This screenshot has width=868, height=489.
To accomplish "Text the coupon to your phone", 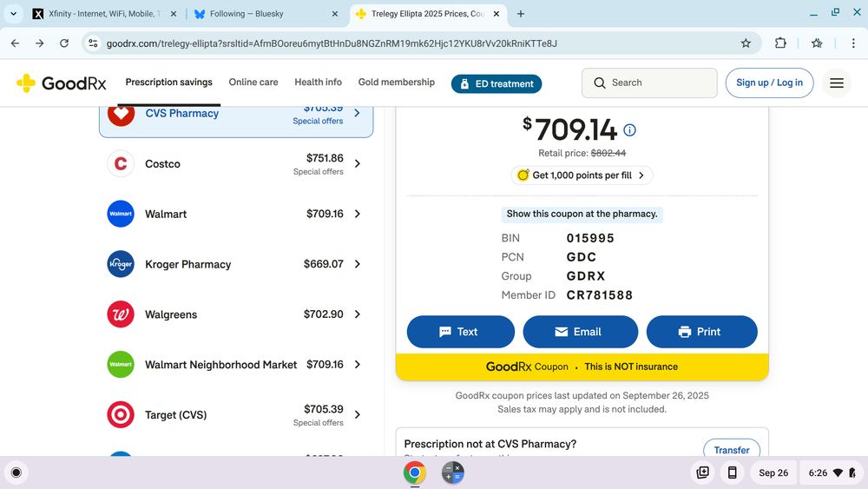I will click(461, 332).
